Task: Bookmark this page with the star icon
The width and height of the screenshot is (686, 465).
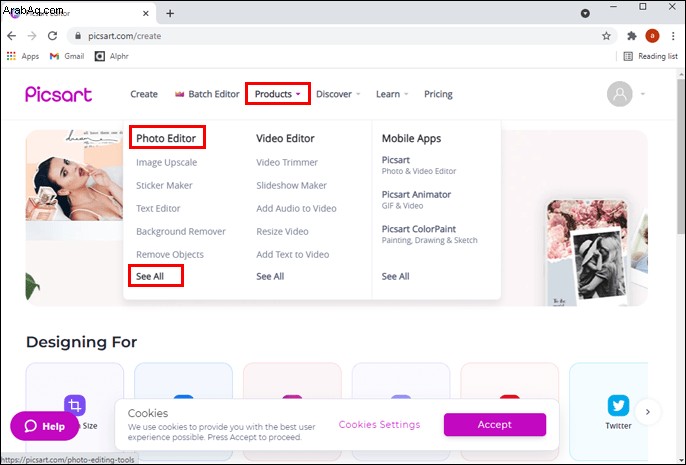Action: 606,36
